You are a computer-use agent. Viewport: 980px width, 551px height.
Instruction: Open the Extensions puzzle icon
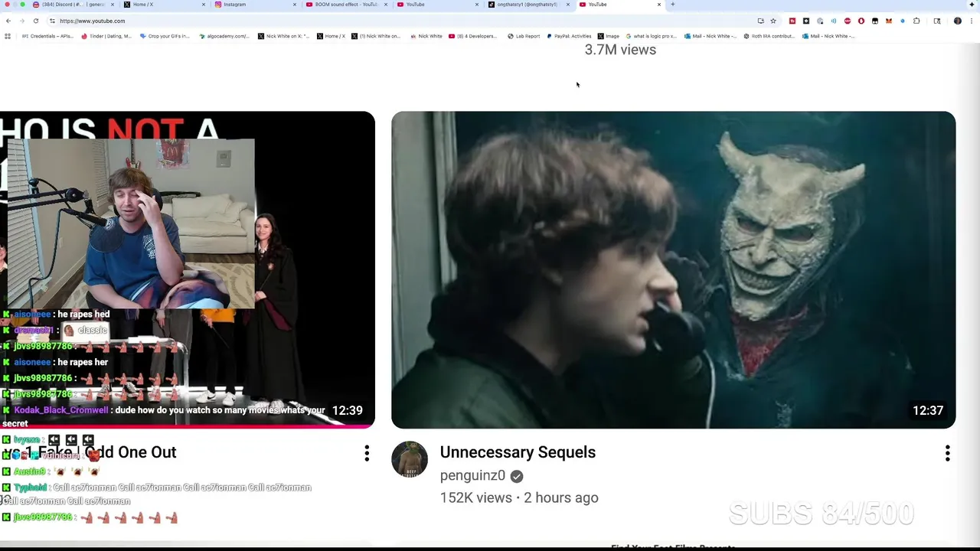(x=916, y=21)
